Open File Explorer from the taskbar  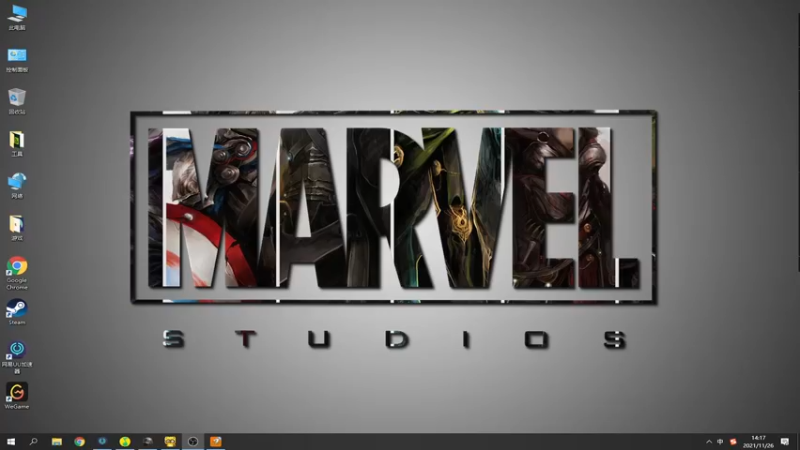[57, 441]
